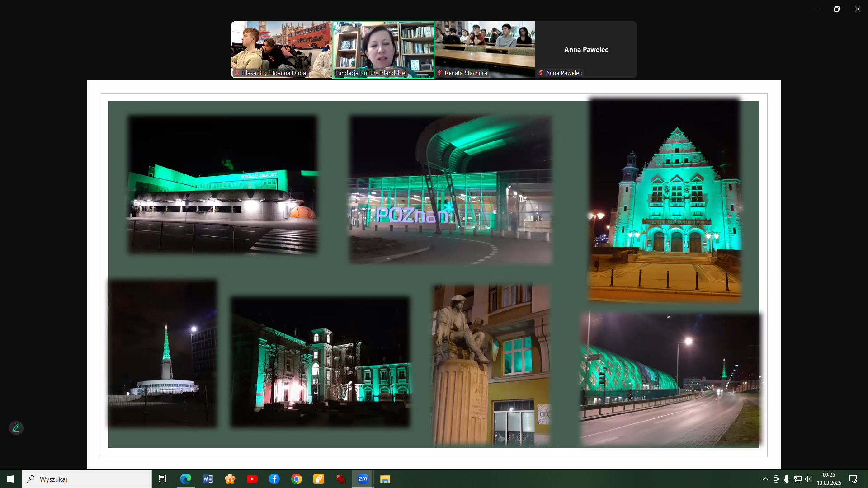Click the green annotate pencil button
The height and width of the screenshot is (488, 868).
16,428
